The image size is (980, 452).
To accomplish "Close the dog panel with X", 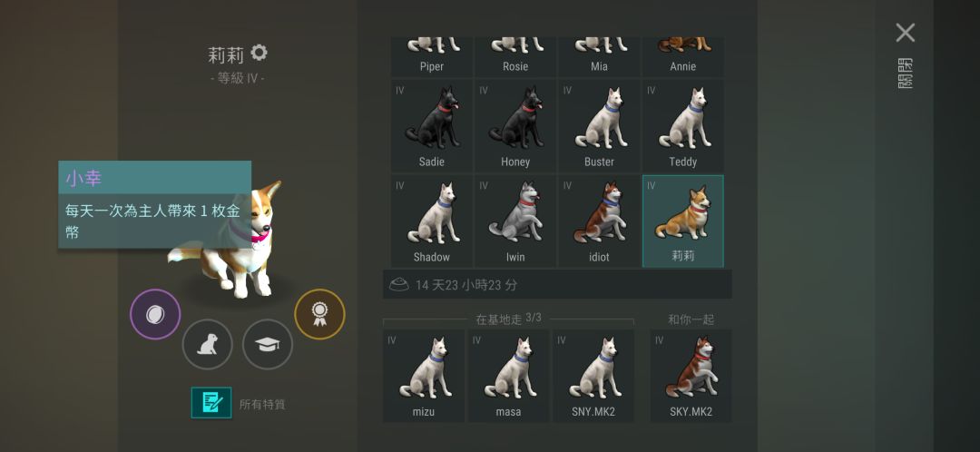I will (905, 33).
